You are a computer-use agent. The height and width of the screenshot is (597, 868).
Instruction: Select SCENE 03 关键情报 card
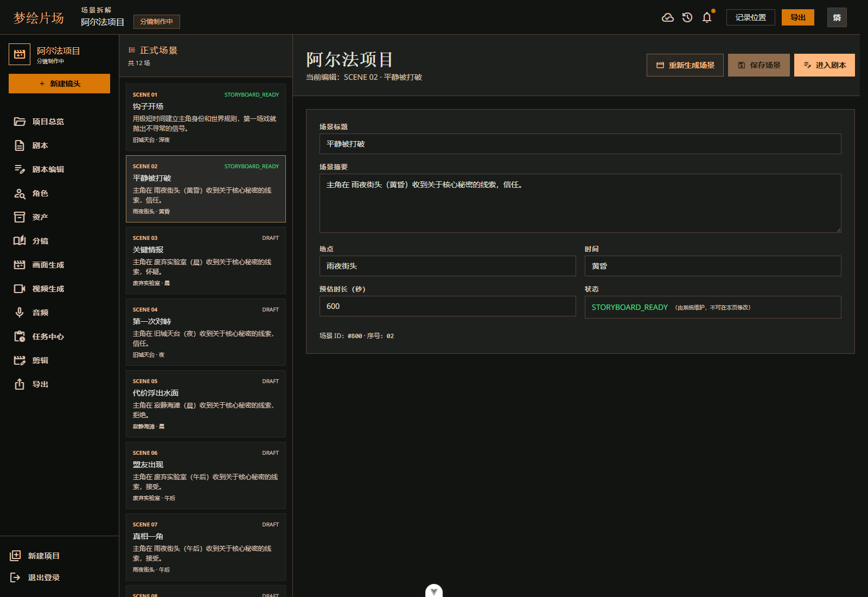click(206, 261)
